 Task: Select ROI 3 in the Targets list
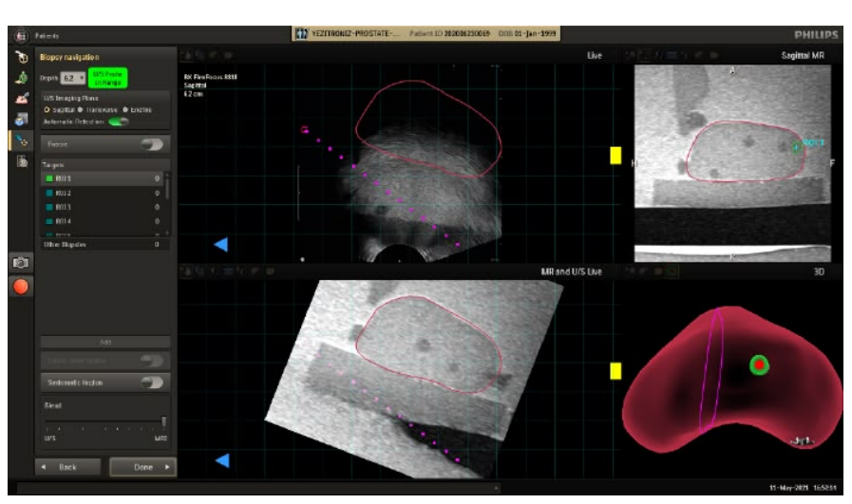[103, 207]
